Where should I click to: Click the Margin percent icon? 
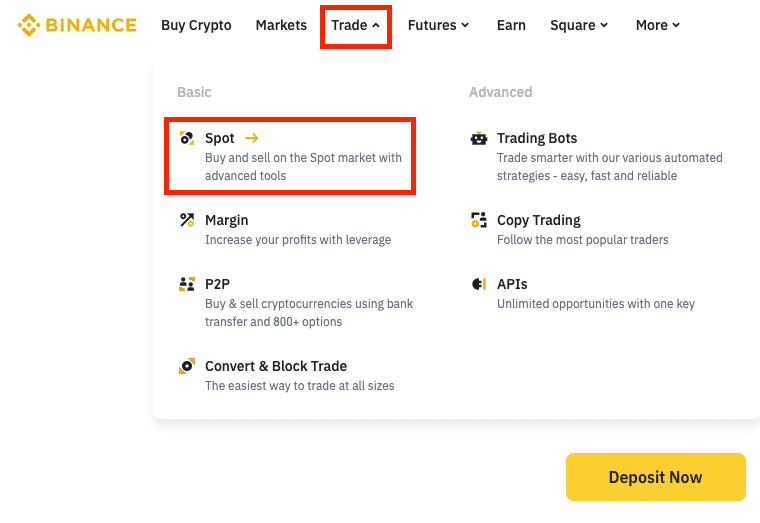187,220
